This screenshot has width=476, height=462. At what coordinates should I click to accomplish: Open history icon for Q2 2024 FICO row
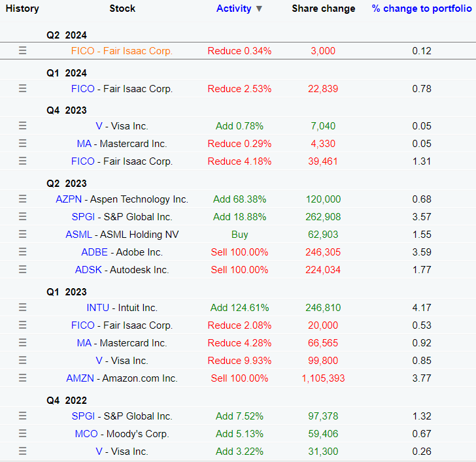(22, 50)
